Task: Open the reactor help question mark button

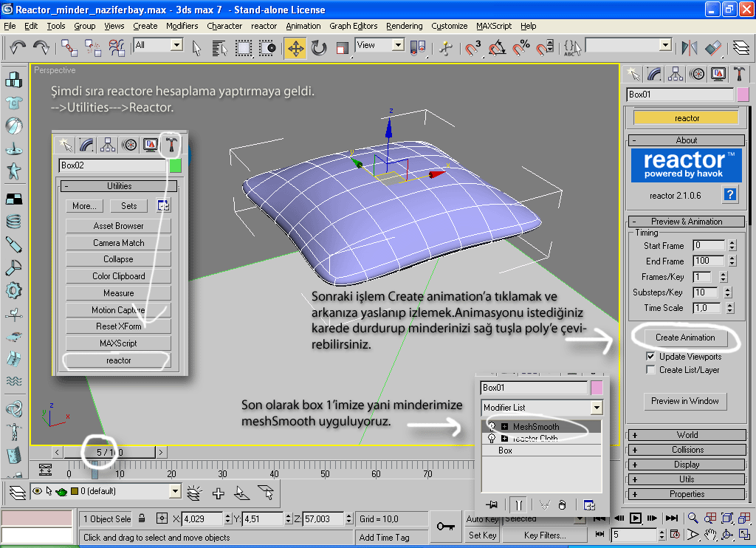Action: click(x=730, y=195)
